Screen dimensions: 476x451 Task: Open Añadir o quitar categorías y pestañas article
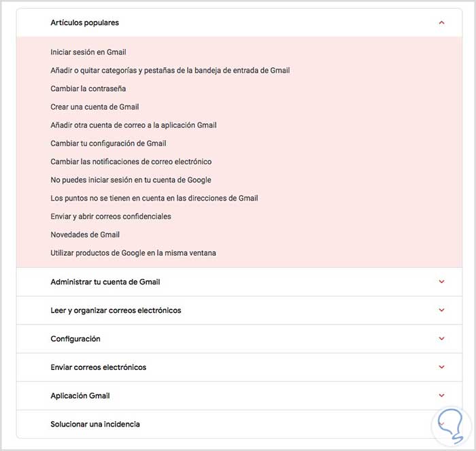click(x=170, y=70)
